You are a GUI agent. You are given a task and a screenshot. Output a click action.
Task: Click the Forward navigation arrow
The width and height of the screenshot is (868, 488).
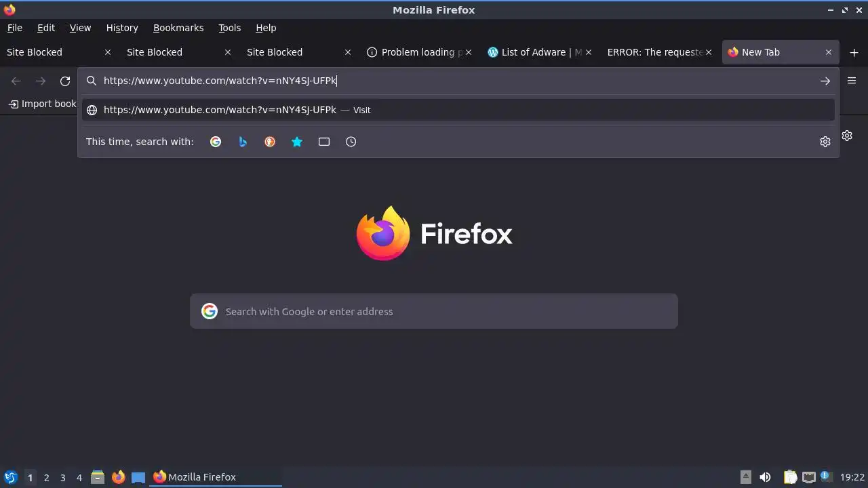pyautogui.click(x=41, y=81)
